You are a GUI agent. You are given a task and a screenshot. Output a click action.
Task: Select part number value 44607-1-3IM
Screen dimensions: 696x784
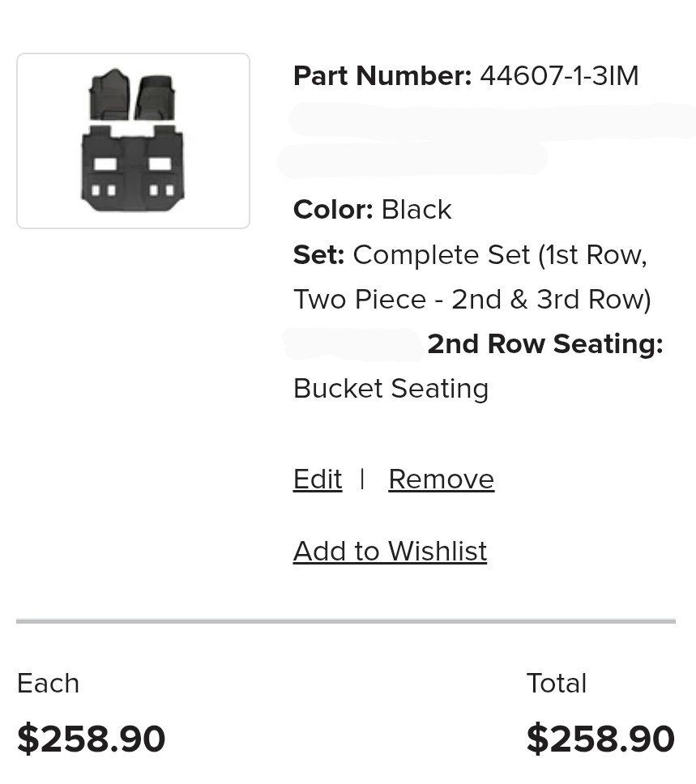(559, 76)
